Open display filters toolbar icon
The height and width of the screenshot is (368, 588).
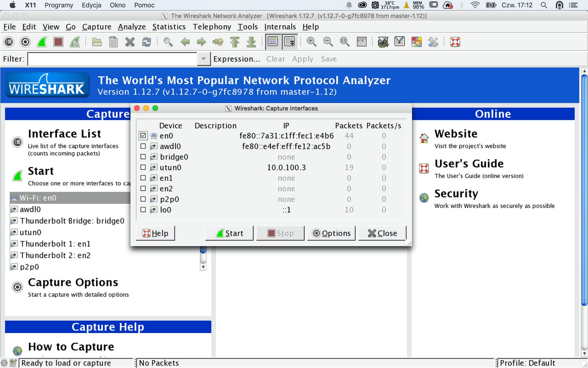(400, 42)
